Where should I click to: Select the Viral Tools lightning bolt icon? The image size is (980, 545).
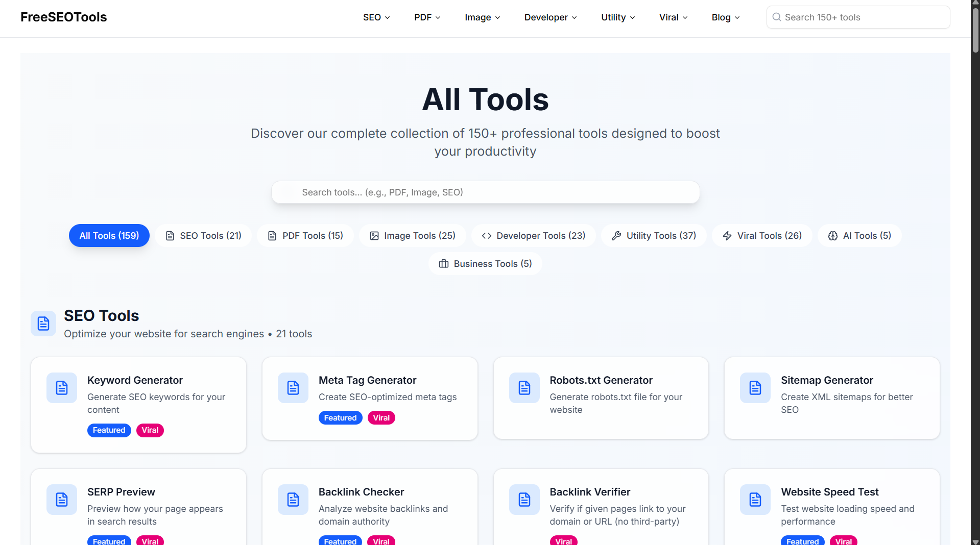(x=727, y=235)
